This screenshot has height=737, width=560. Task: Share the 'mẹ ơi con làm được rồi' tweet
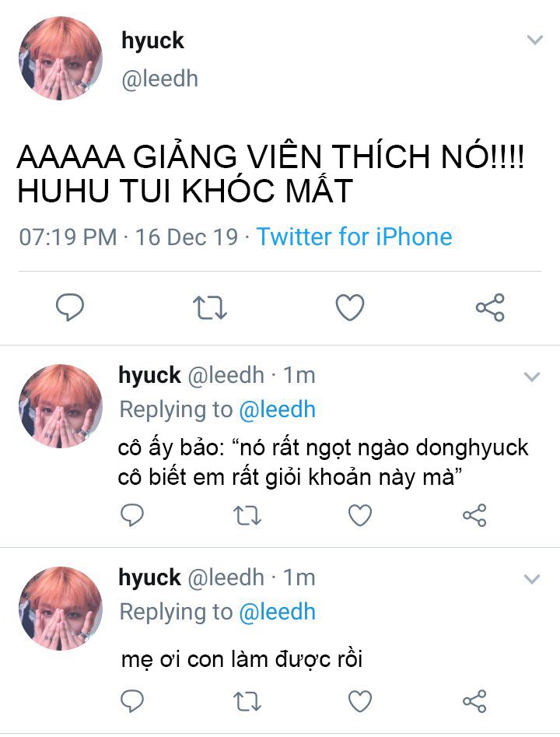(x=474, y=701)
